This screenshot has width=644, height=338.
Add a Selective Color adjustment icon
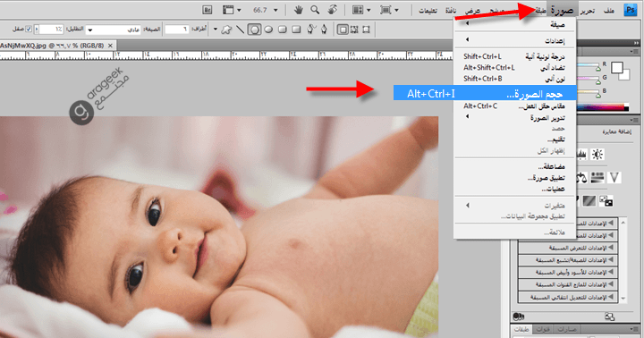(x=606, y=201)
